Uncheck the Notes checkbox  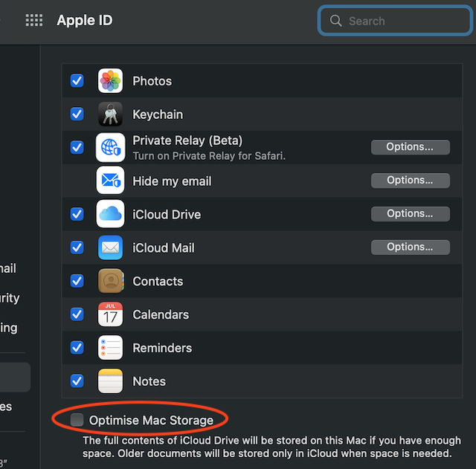click(x=77, y=381)
